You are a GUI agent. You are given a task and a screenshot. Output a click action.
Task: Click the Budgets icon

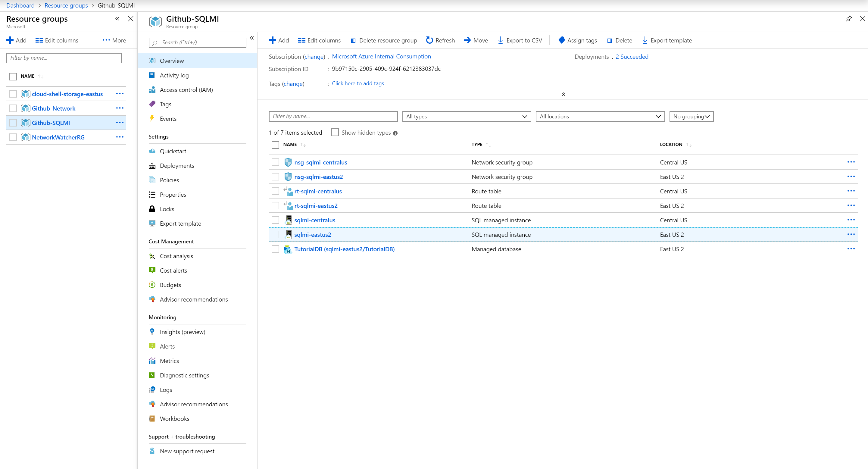click(152, 285)
